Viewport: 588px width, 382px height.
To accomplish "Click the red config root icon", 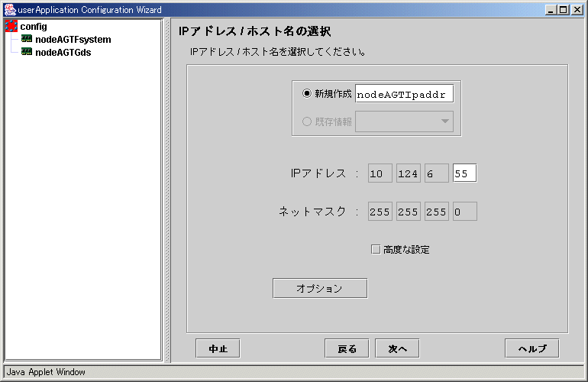I will (x=11, y=27).
